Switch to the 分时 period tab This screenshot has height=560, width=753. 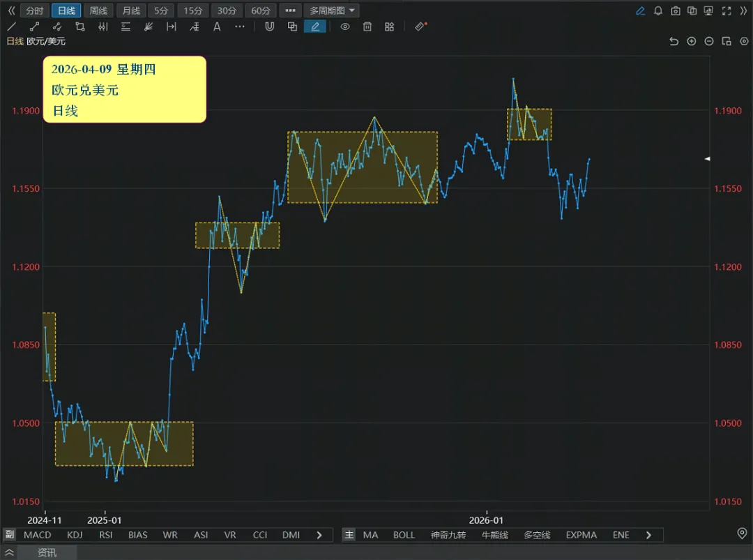pyautogui.click(x=35, y=10)
